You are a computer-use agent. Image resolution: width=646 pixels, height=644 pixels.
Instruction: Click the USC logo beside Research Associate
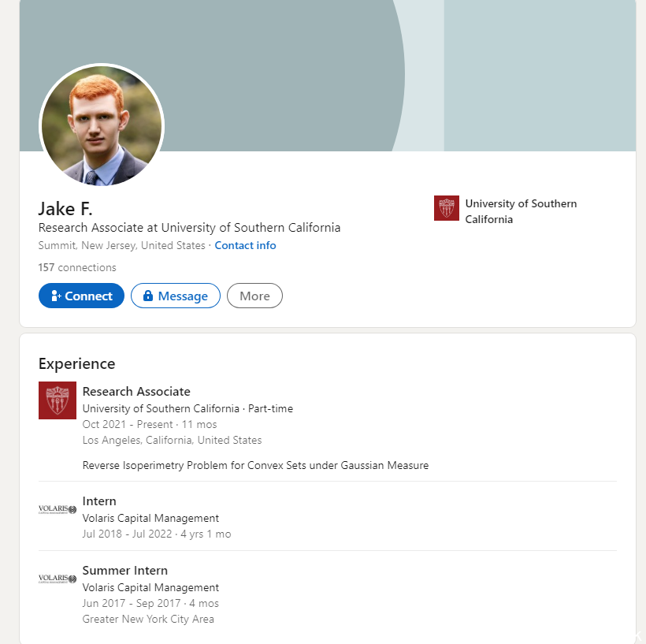(x=58, y=400)
